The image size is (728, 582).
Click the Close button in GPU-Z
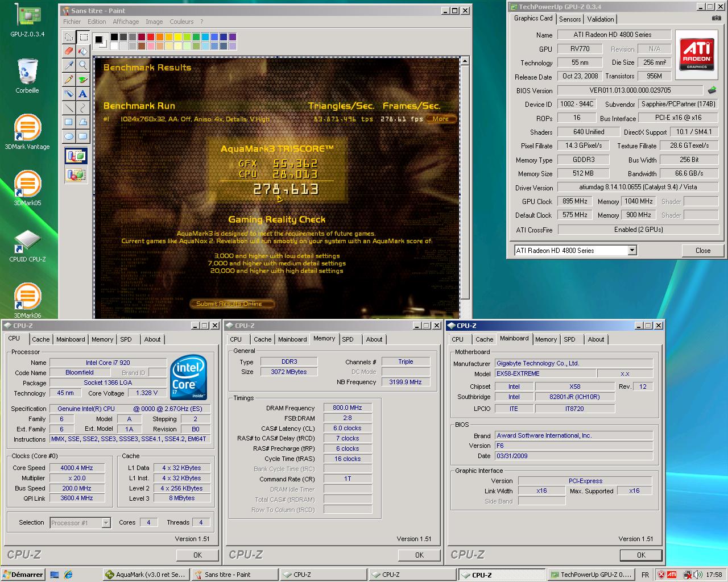pyautogui.click(x=703, y=251)
